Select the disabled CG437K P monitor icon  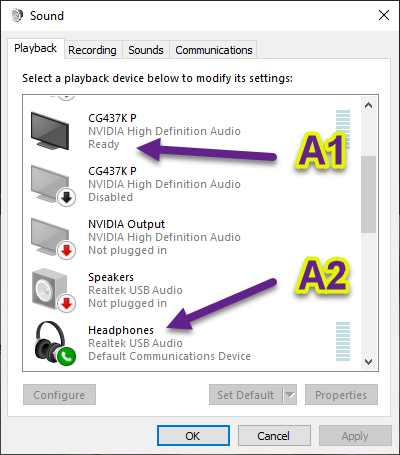pyautogui.click(x=53, y=185)
